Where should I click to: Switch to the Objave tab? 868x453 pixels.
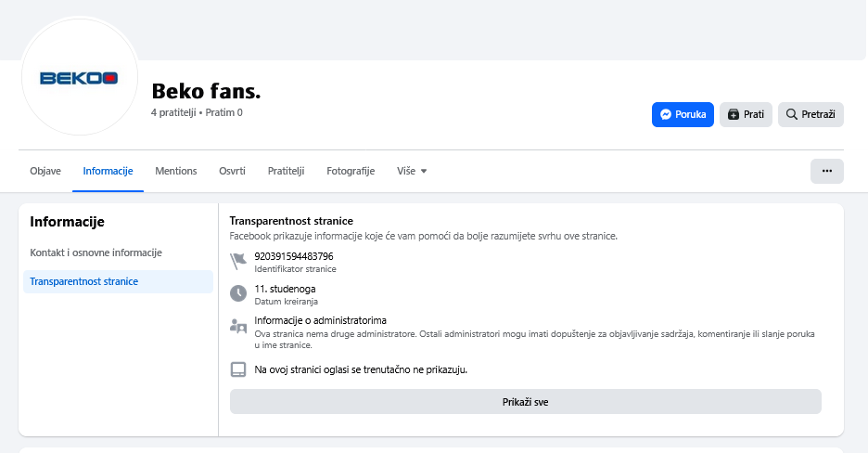[x=45, y=171]
